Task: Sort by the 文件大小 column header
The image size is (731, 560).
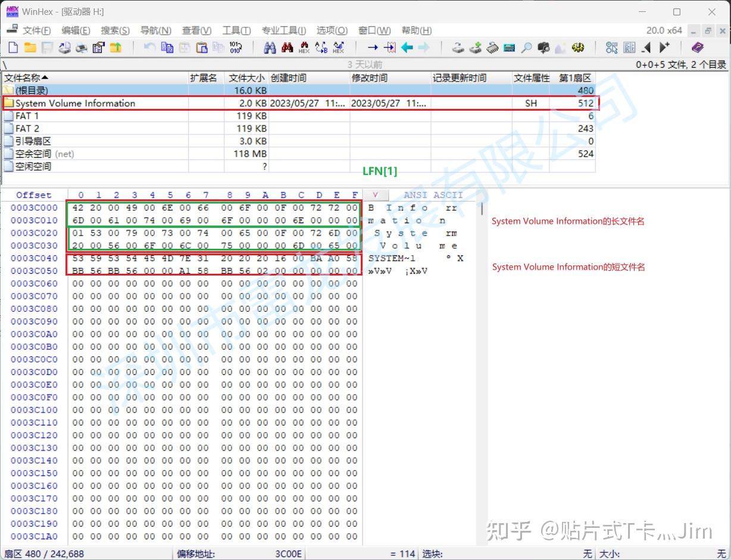Action: [246, 78]
